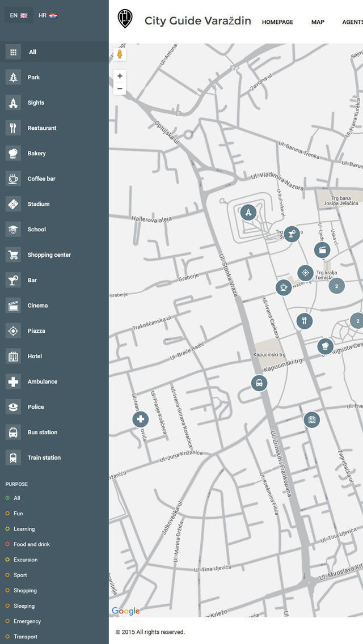Click the cinema clapperboard map marker
This screenshot has height=644, width=363.
[x=322, y=249]
